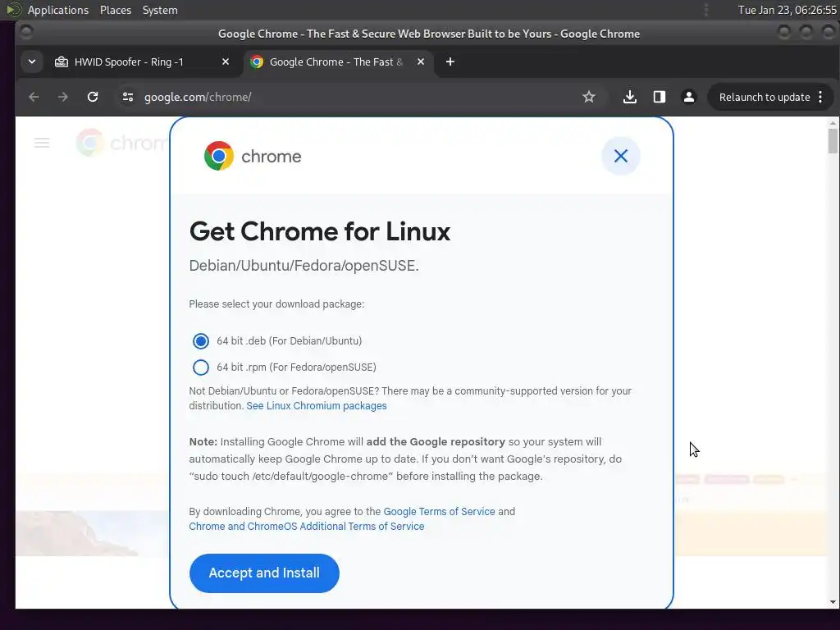Image resolution: width=840 pixels, height=630 pixels.
Task: Click the forward navigation arrow
Action: [x=62, y=97]
